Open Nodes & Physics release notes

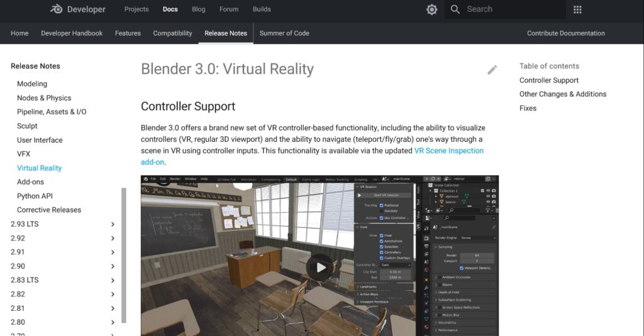pyautogui.click(x=44, y=98)
